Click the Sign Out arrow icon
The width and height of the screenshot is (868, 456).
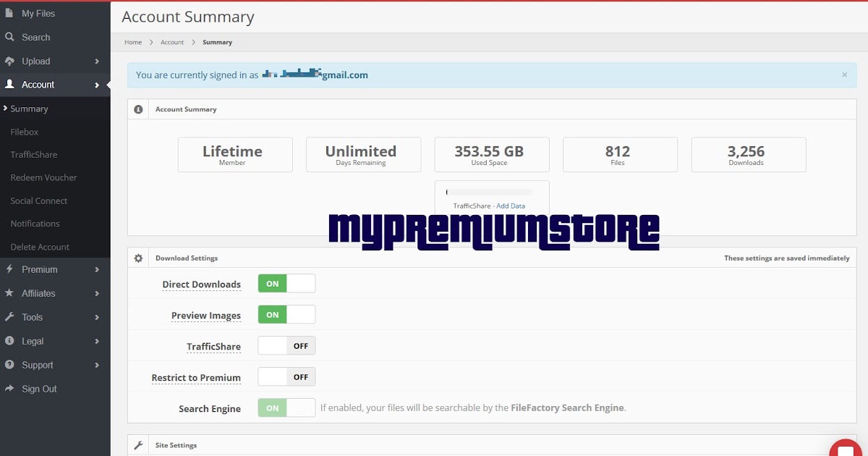point(10,389)
